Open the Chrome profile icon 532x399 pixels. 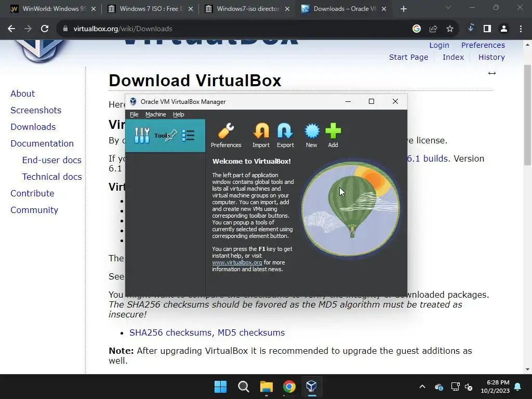point(504,29)
